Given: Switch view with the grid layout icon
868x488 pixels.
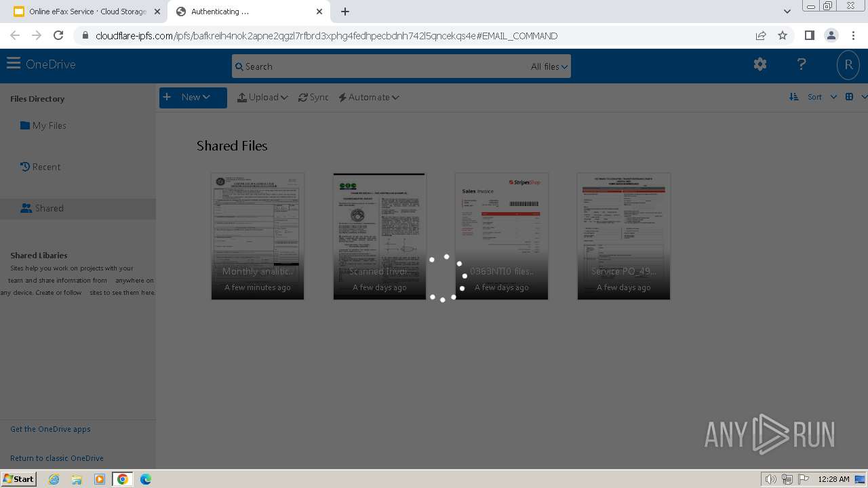Looking at the screenshot, I should [849, 97].
